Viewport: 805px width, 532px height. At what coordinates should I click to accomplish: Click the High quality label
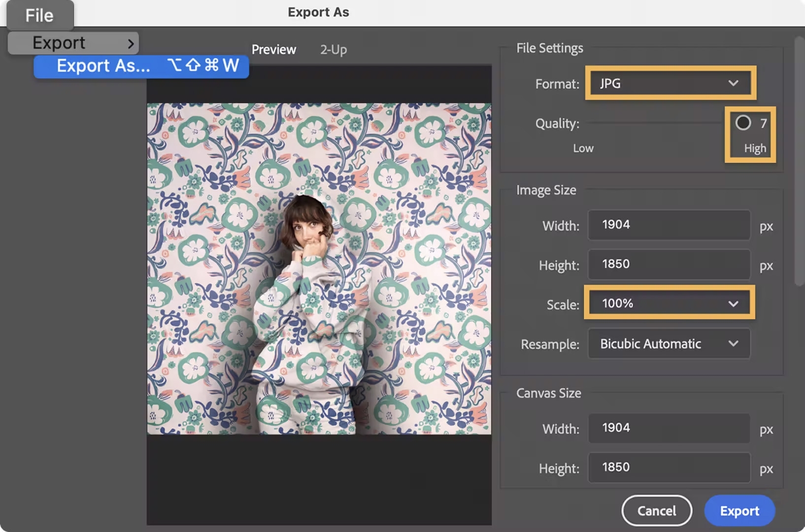point(755,148)
